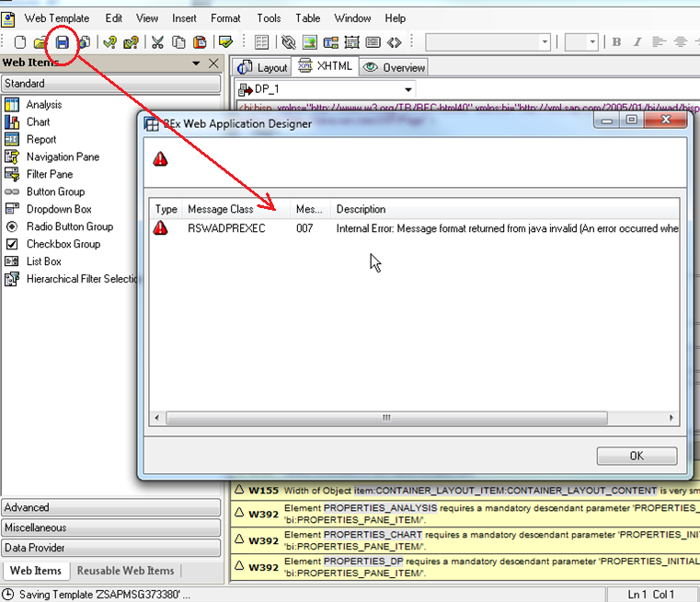Switch to the Reusable Web Items tab
Viewport: 700px width, 602px height.
click(125, 571)
